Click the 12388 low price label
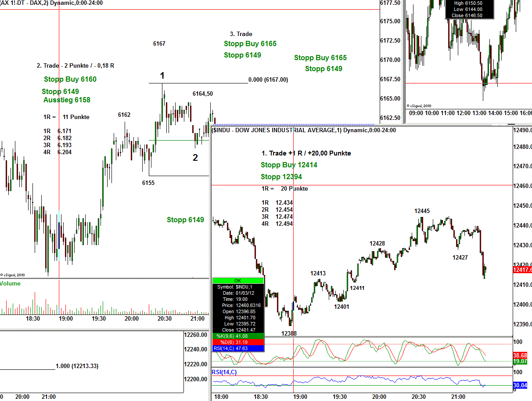This screenshot has height=401, width=532. (289, 333)
